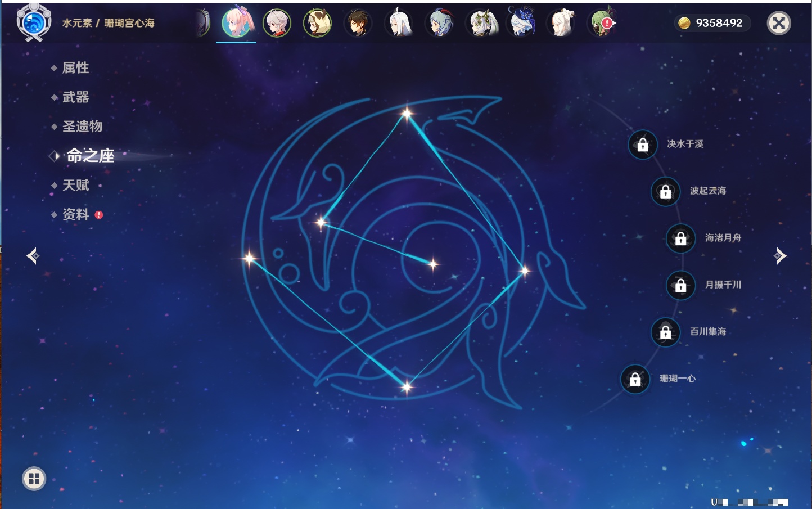This screenshot has height=509, width=812.
Task: Open the 武器 weapon page
Action: [75, 97]
